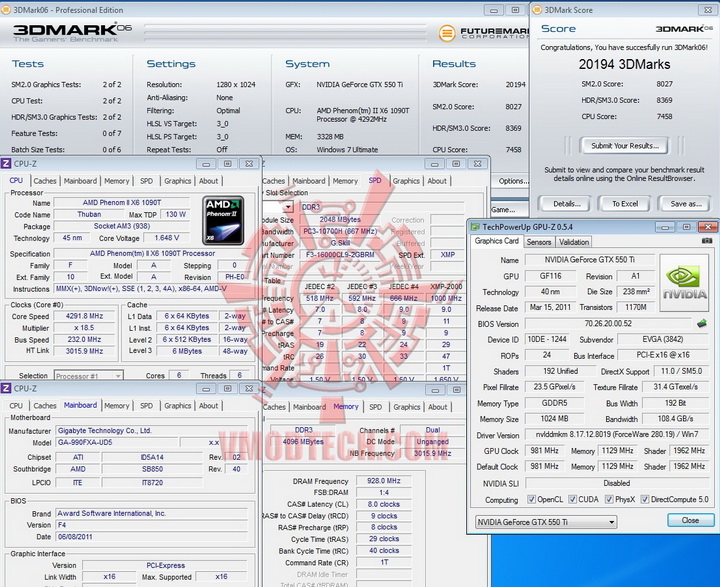720x587 pixels.
Task: Select Graphics Card tab in GPU-Z
Action: point(496,241)
